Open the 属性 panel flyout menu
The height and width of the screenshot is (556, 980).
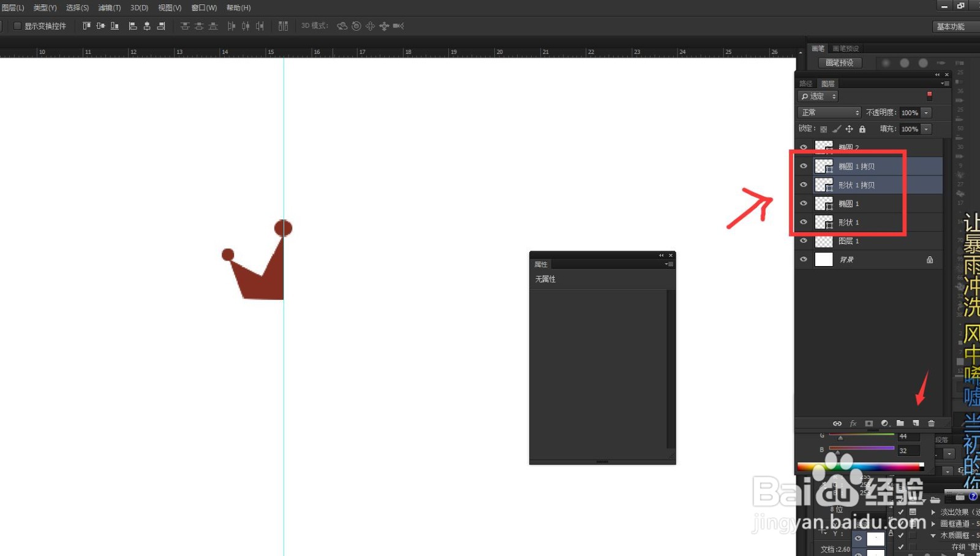pyautogui.click(x=669, y=264)
